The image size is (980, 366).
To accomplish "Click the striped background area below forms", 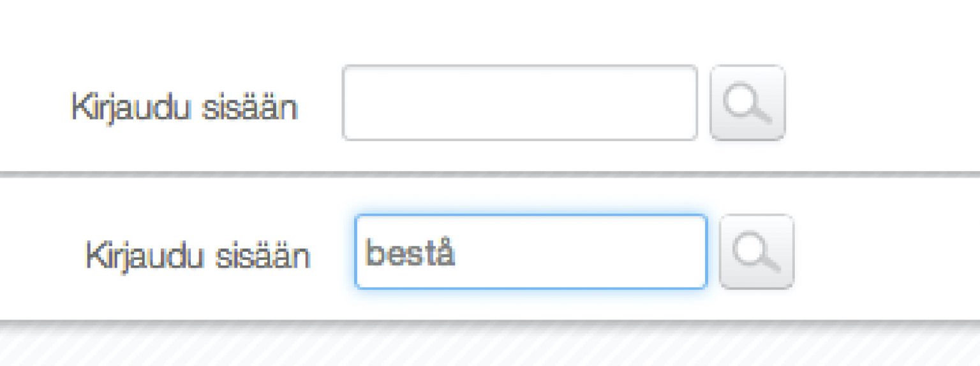I will tap(490, 346).
